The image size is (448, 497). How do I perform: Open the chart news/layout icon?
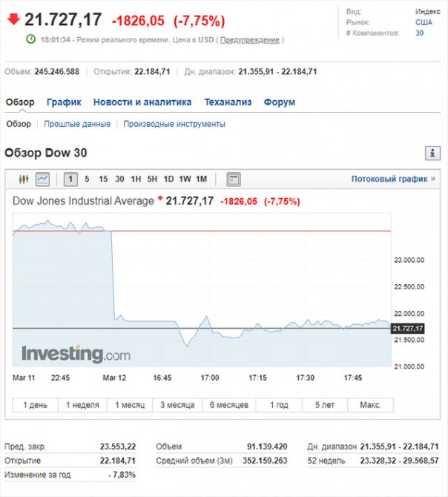233,179
